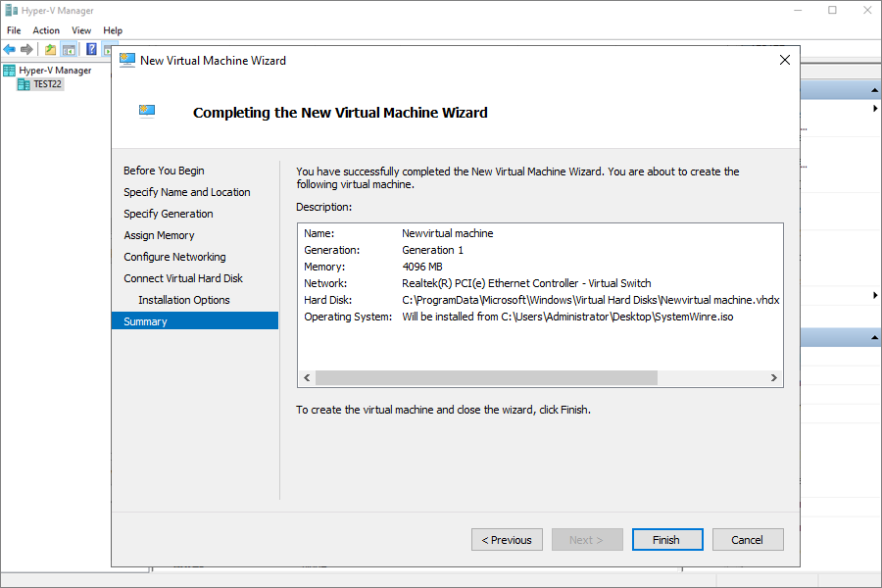Click the Hyper-V Manager tree root icon
Screen dimensions: 882x588
[x=10, y=71]
